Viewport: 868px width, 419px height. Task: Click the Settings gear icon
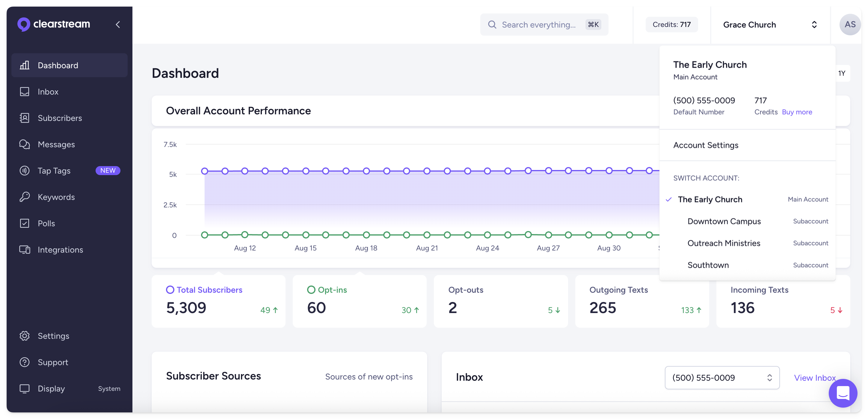25,336
